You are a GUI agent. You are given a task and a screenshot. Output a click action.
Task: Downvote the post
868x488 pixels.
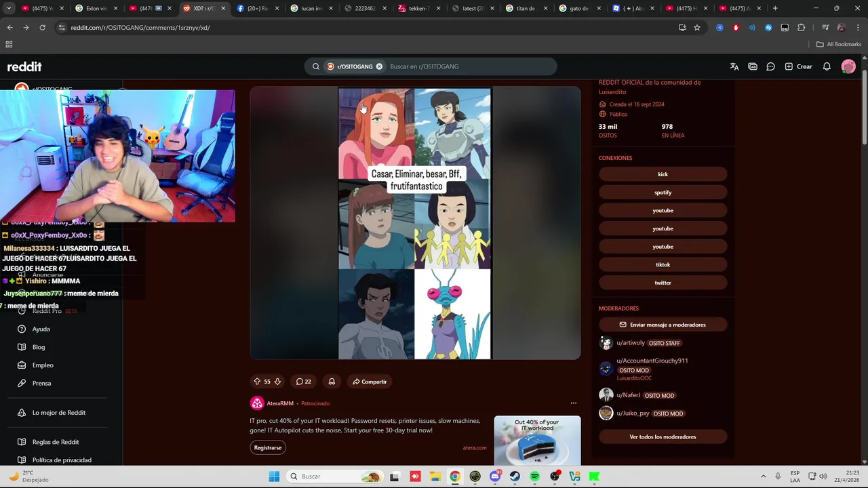(277, 382)
